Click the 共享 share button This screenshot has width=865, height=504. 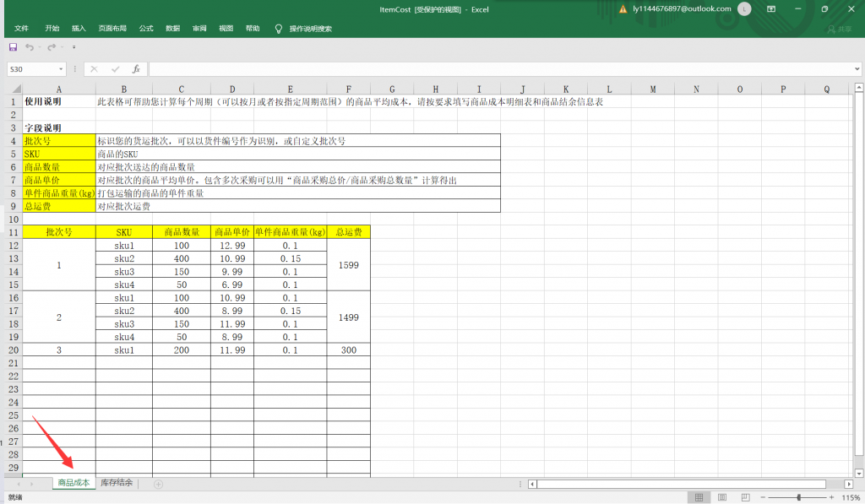point(840,29)
